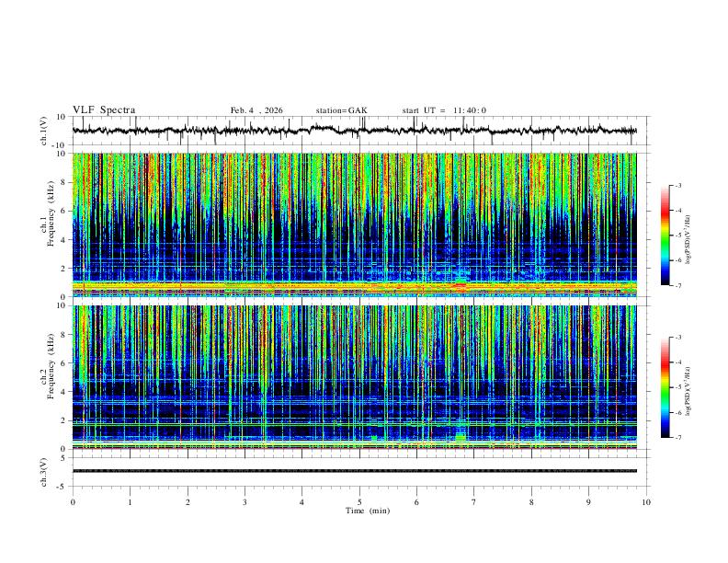Click the date "Feb. 4 , 2026"
This screenshot has width=728, height=563.
256,110
